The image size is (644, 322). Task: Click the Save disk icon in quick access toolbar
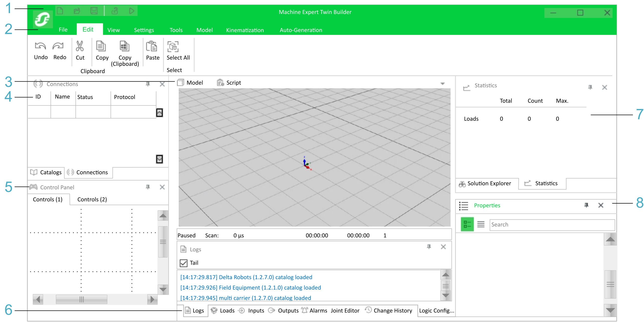pyautogui.click(x=94, y=11)
